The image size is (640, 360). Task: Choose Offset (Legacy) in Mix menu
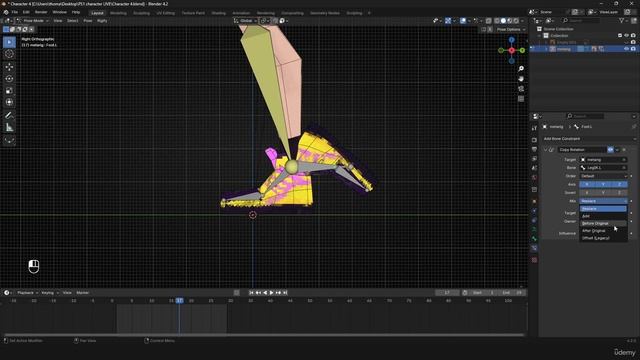[x=603, y=238]
